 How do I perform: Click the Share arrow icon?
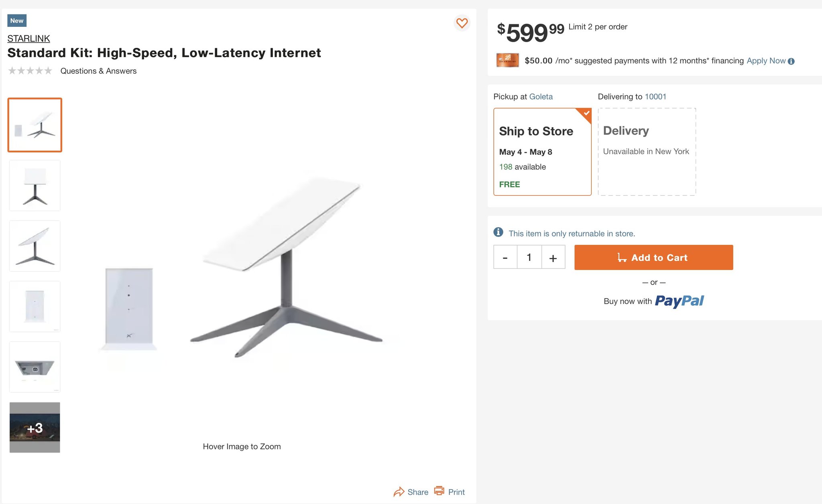(399, 492)
